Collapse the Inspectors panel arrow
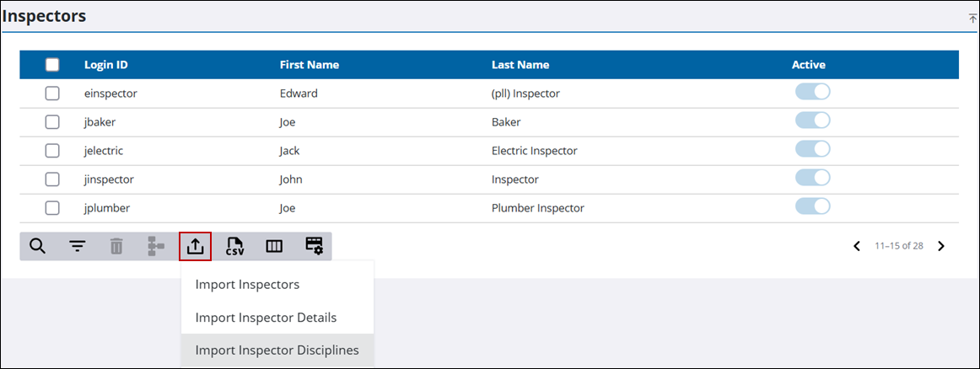The width and height of the screenshot is (980, 369). tap(972, 19)
